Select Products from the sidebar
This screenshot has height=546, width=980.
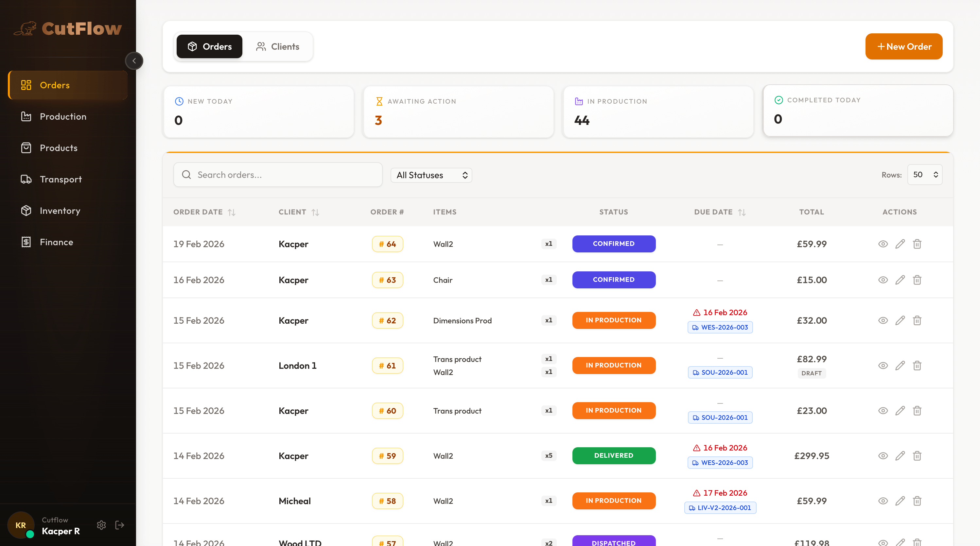(59, 148)
